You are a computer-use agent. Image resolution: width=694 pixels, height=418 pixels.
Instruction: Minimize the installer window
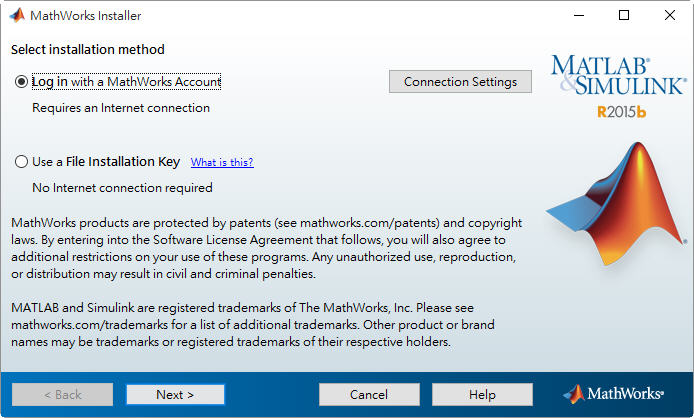(579, 15)
